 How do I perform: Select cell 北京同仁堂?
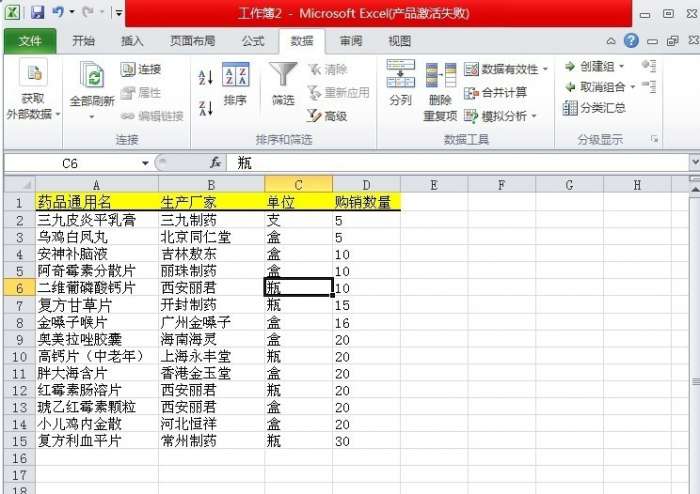click(x=211, y=237)
